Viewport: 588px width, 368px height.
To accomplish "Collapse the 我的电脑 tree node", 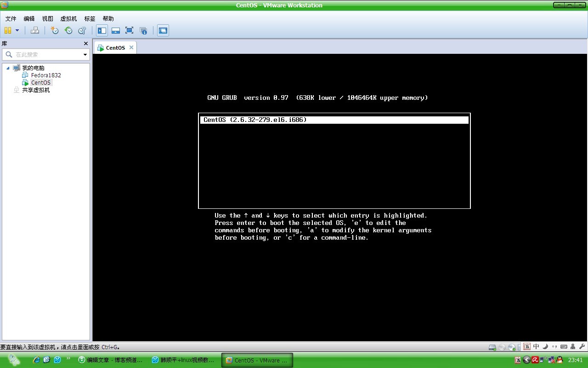I will coord(8,68).
